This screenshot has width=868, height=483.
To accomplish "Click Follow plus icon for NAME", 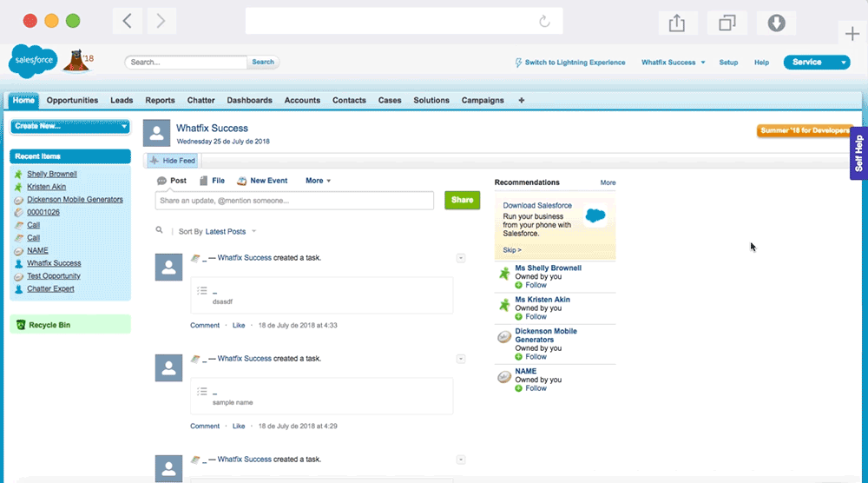I will 519,388.
